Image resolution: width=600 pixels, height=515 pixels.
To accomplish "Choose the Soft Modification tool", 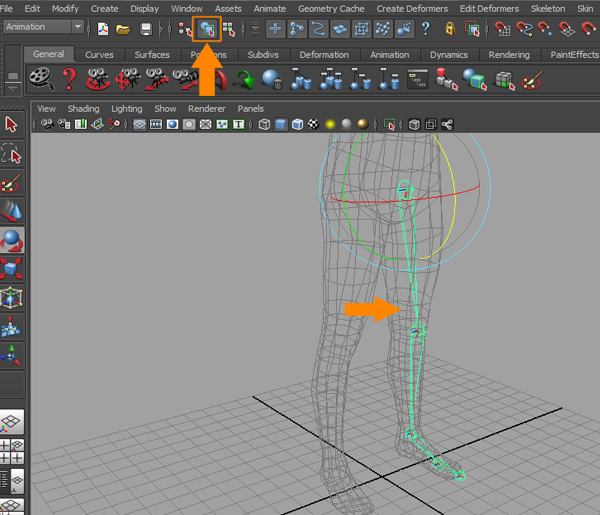I will pos(11,326).
